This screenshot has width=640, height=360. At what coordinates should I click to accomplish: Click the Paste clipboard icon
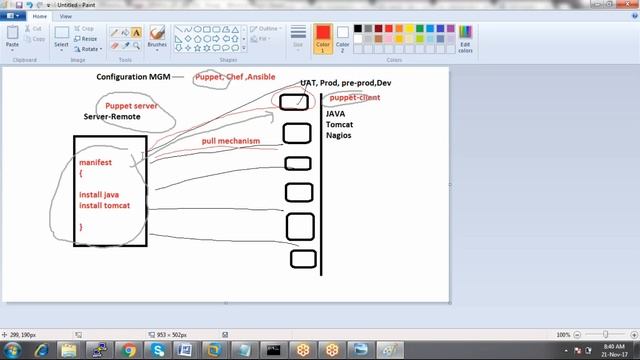pyautogui.click(x=12, y=33)
